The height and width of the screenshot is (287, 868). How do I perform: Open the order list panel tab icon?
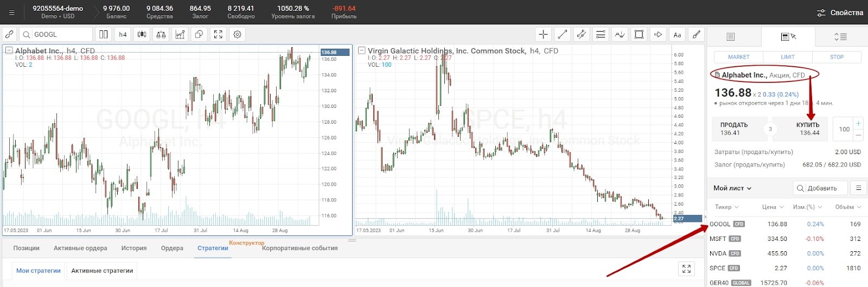click(731, 36)
